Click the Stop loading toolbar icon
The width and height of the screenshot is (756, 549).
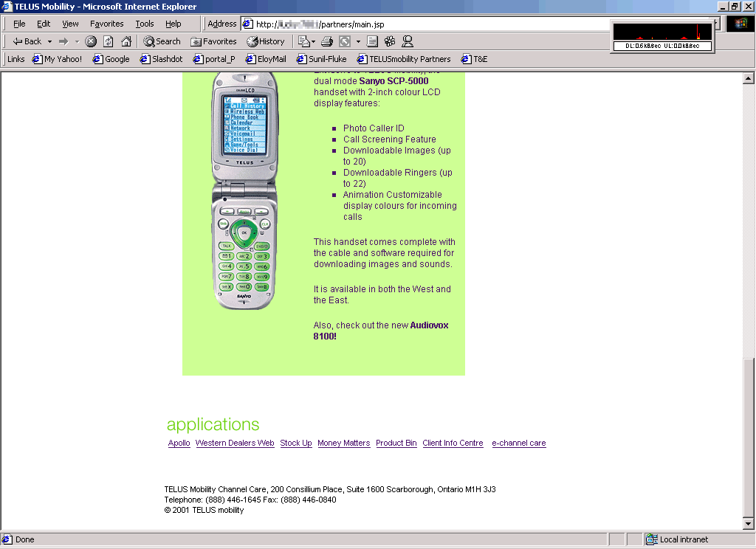pyautogui.click(x=91, y=41)
